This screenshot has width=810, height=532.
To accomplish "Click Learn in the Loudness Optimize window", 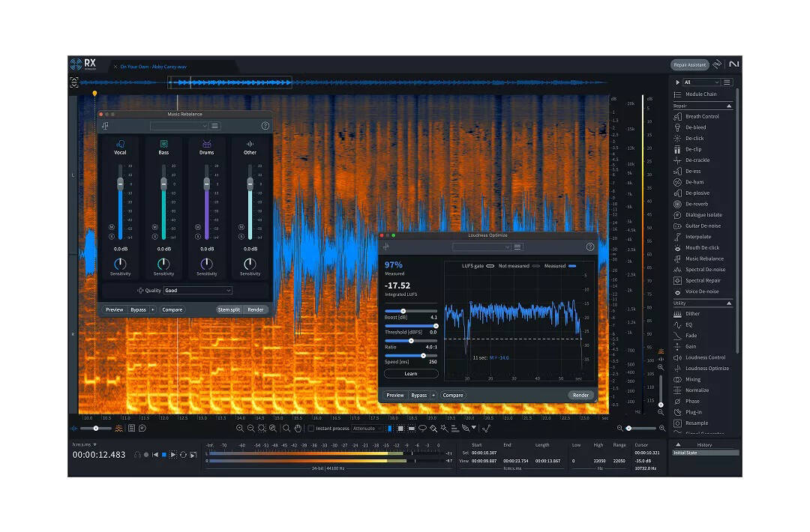I will [411, 372].
